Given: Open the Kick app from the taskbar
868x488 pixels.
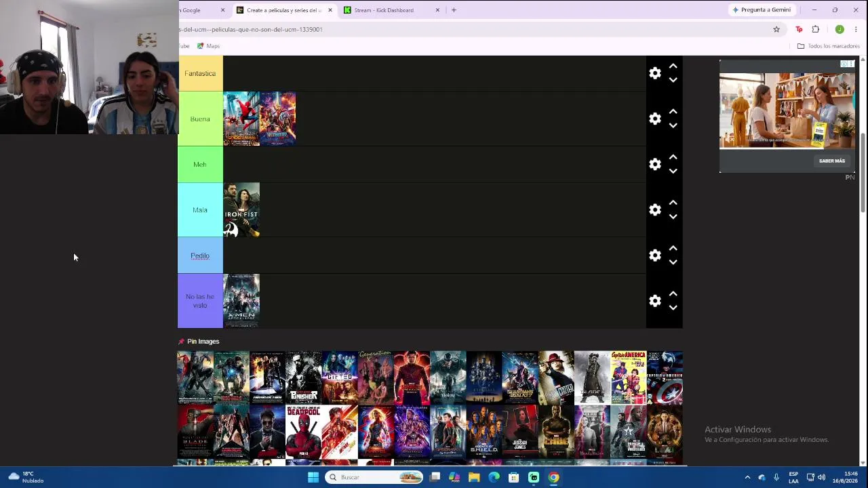Looking at the screenshot, I should click(x=534, y=477).
